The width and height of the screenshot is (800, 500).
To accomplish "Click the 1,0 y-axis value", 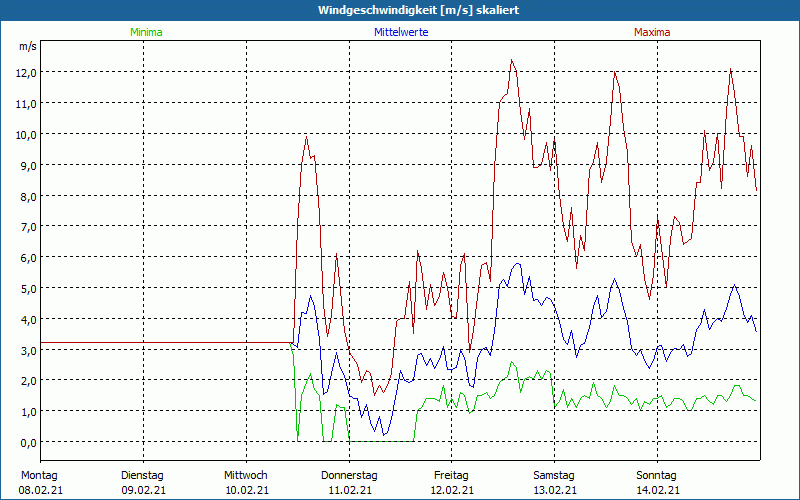I will tap(29, 412).
